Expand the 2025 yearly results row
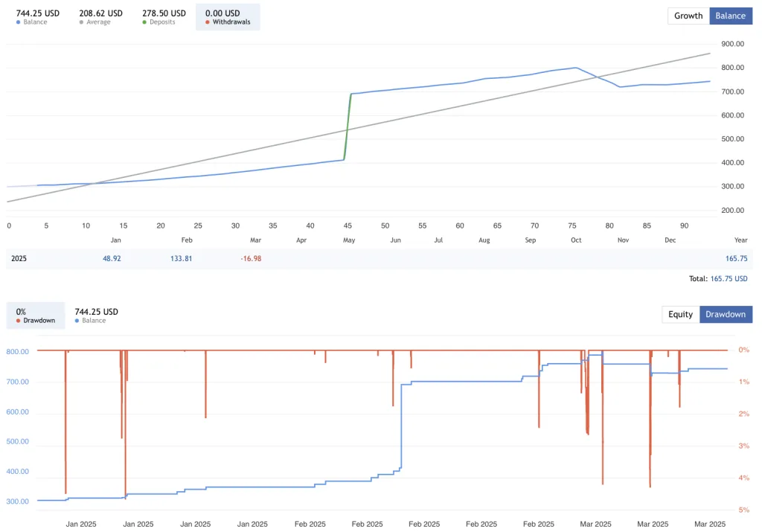Image resolution: width=762 pixels, height=532 pixels. click(x=19, y=258)
